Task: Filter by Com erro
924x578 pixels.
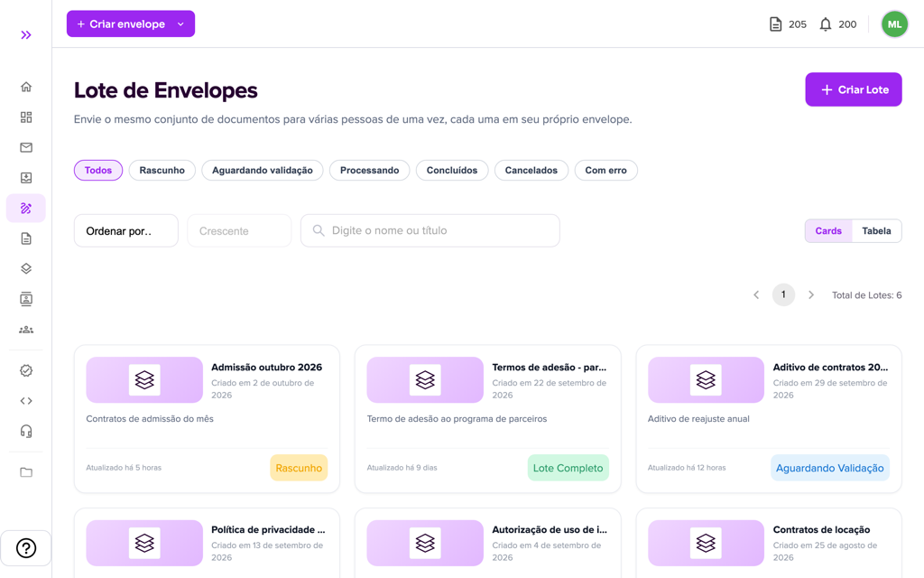Action: [x=605, y=170]
